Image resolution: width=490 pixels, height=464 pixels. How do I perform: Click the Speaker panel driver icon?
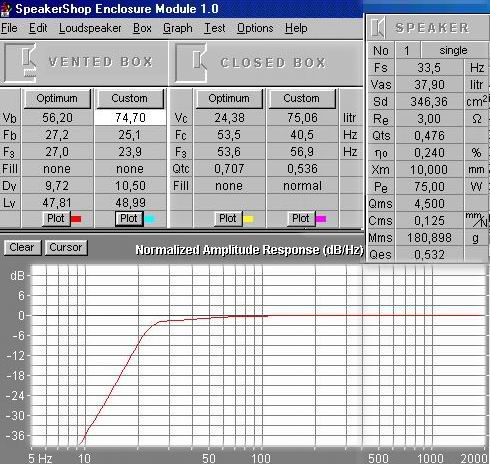[377, 28]
